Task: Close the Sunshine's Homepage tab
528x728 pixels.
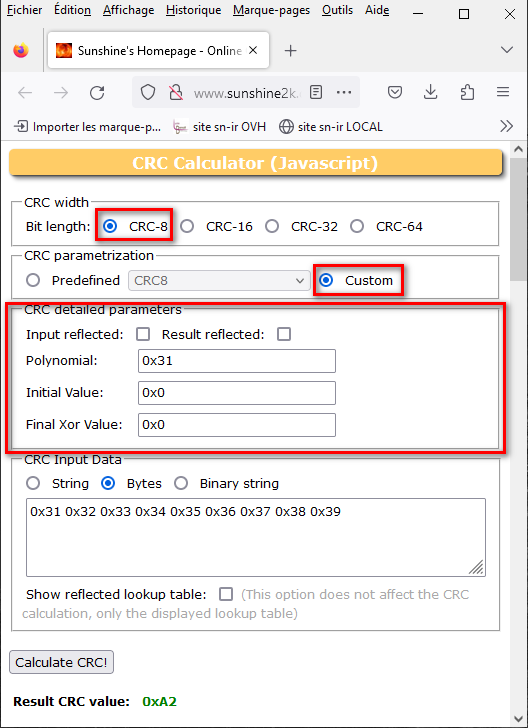Action: (253, 50)
